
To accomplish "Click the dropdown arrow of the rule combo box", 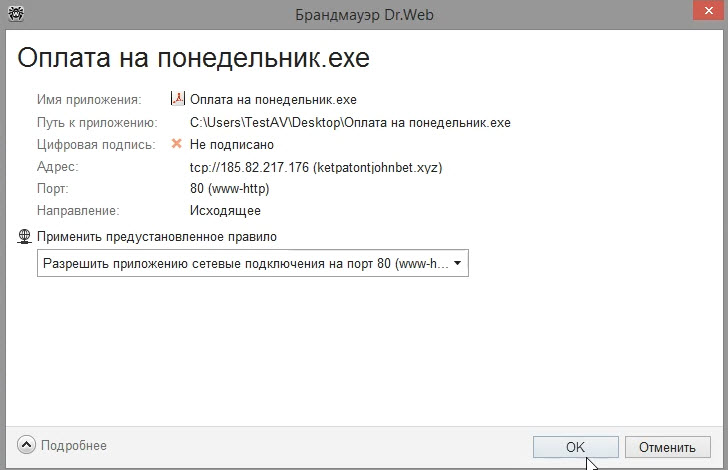I will pos(457,263).
